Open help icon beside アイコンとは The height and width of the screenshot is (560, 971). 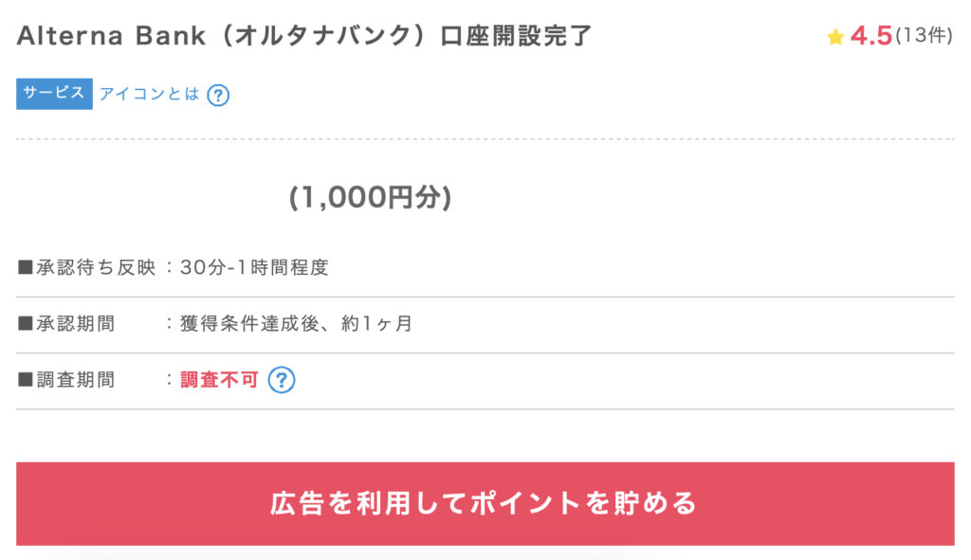[x=218, y=95]
